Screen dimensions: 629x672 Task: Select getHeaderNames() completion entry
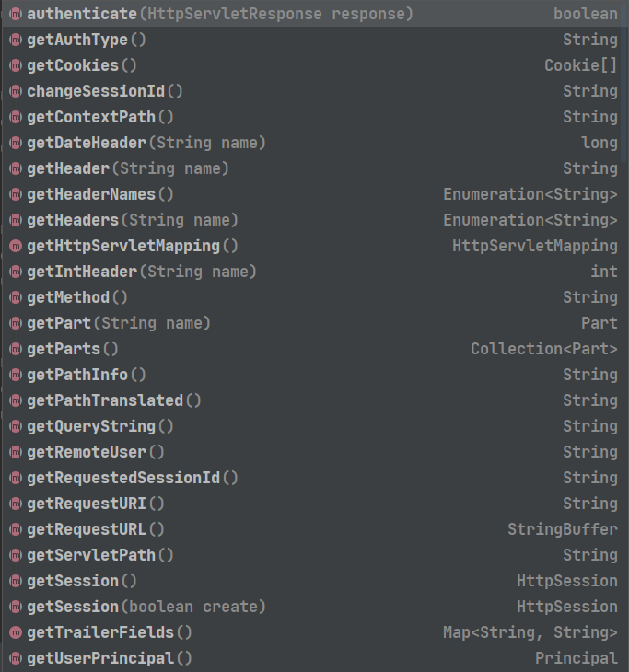point(311,194)
